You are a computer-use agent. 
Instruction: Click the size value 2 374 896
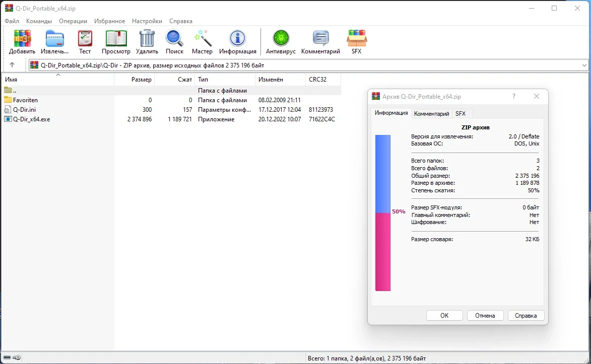pos(140,119)
